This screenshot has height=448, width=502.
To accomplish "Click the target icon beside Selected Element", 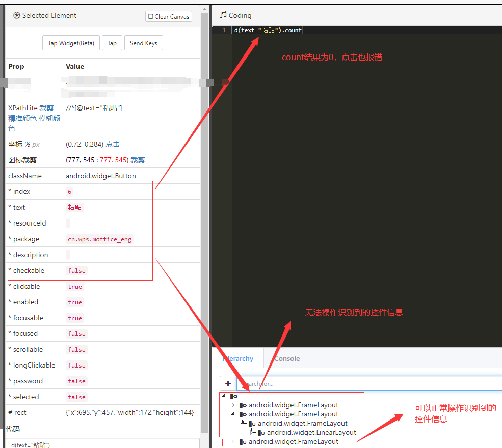I will (15, 15).
